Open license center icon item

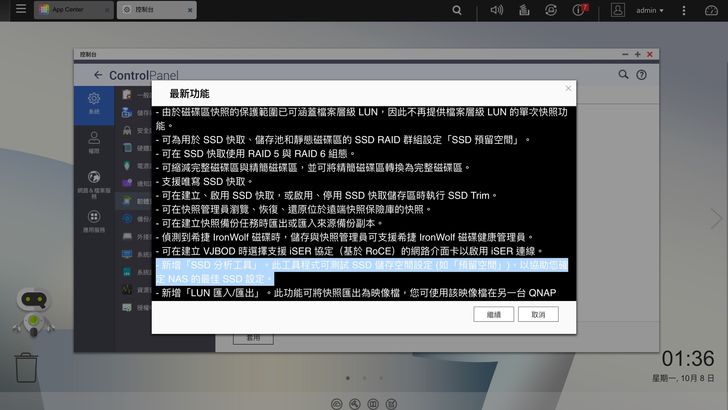click(x=127, y=307)
